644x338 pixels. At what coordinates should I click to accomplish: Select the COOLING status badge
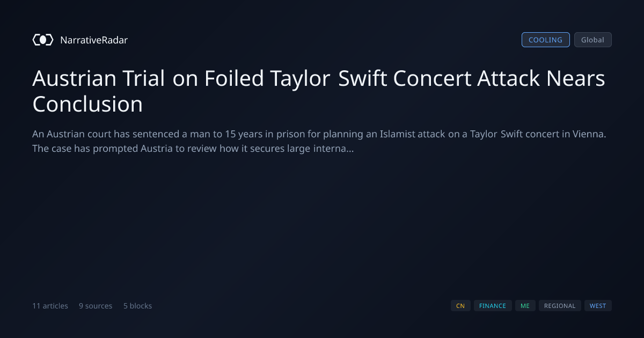point(545,40)
